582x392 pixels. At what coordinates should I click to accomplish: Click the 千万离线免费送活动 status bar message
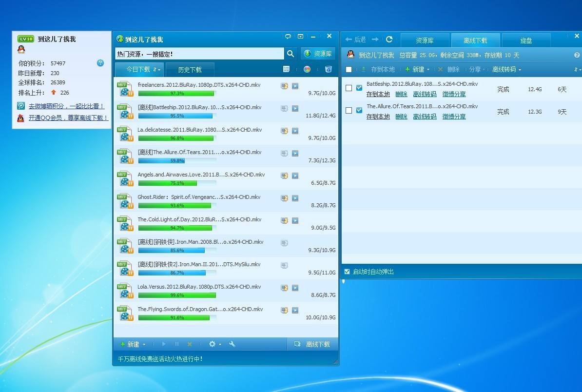coord(160,359)
